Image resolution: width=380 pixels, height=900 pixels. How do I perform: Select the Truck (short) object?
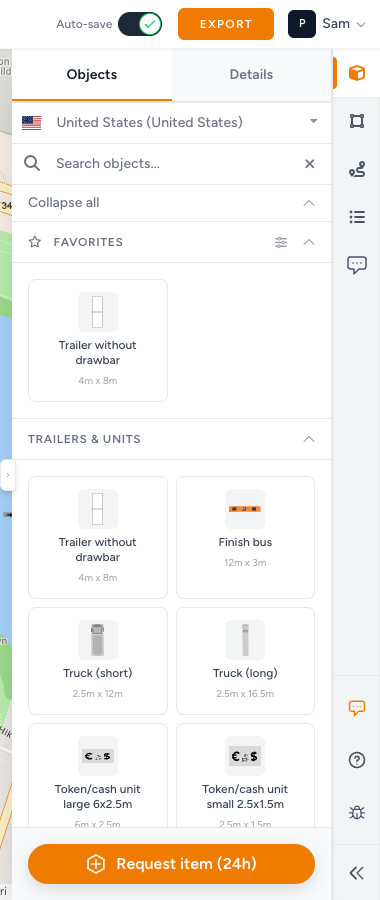[98, 661]
